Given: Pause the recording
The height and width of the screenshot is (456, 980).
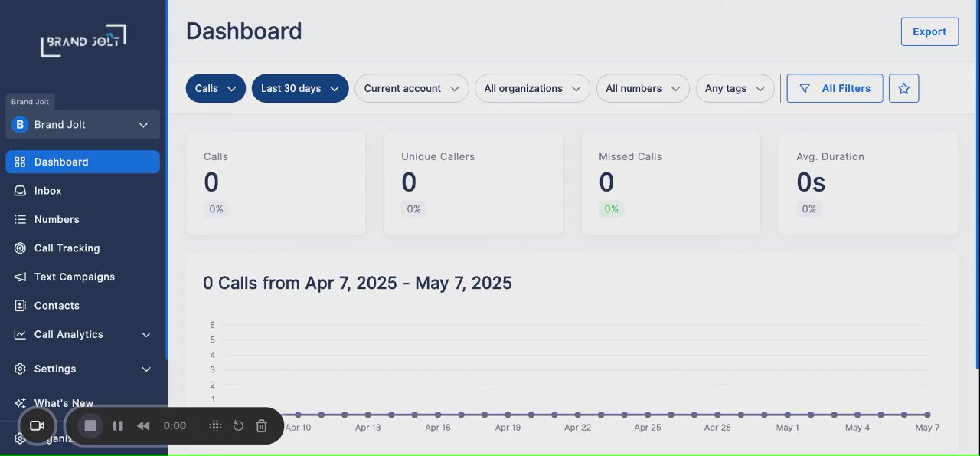Looking at the screenshot, I should [118, 425].
